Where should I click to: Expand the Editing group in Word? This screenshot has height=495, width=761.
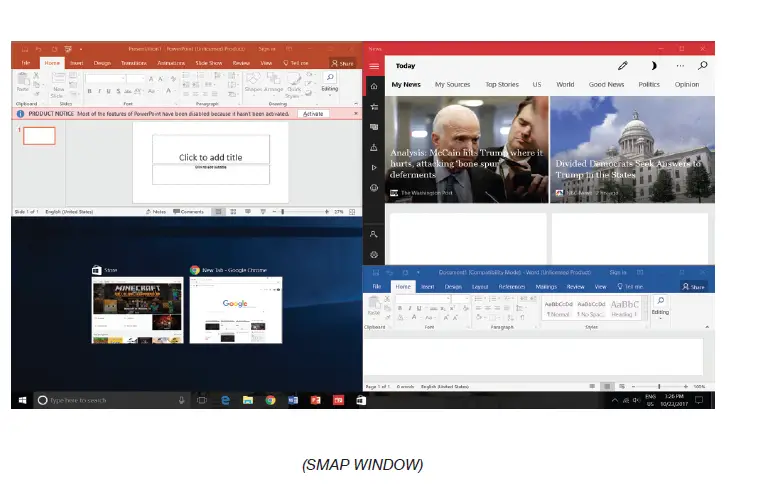(x=660, y=306)
